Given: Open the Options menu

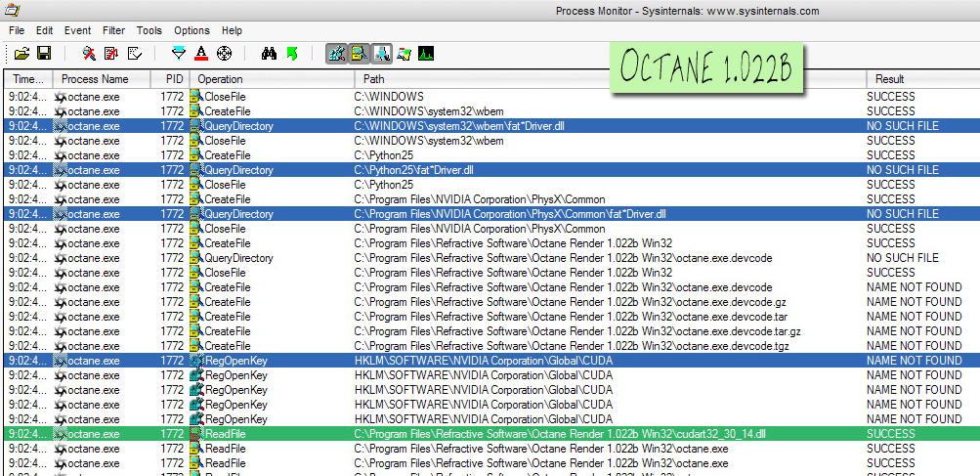Looking at the screenshot, I should [x=192, y=30].
